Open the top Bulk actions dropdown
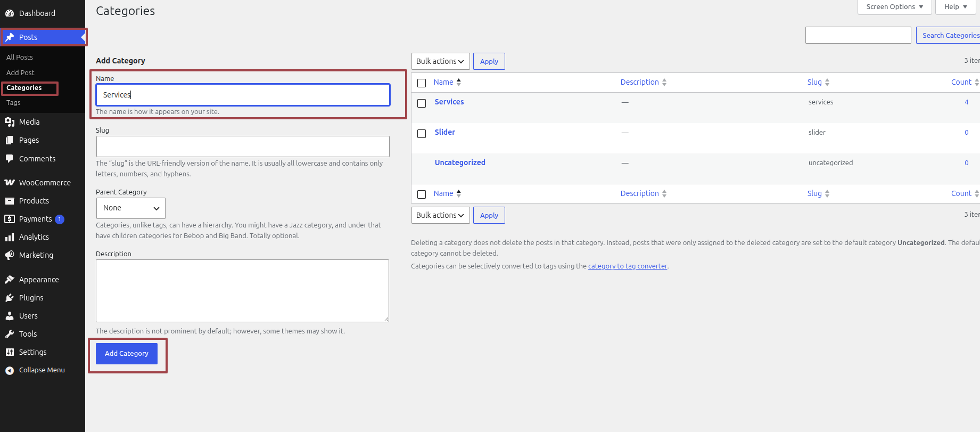The image size is (980, 432). click(x=441, y=61)
